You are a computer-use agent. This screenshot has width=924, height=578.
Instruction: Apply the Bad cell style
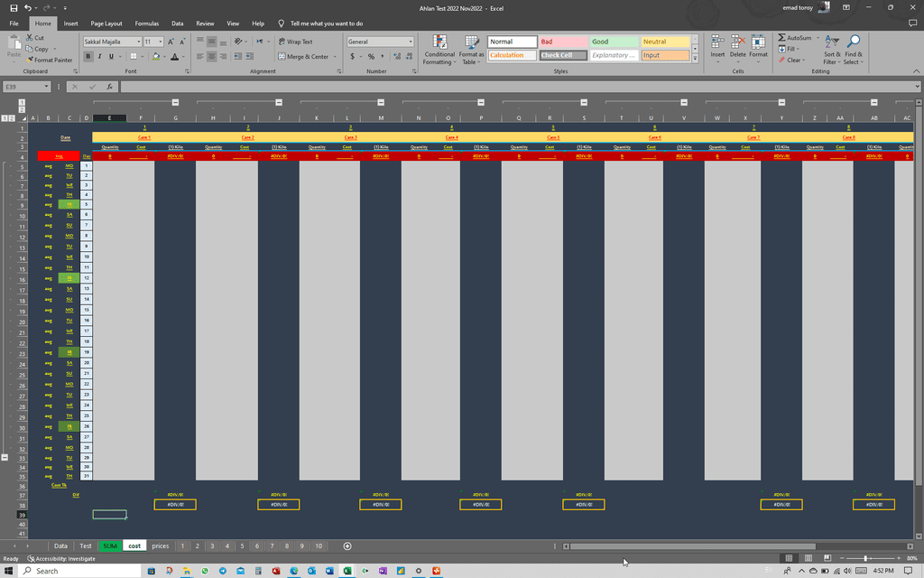click(x=563, y=42)
